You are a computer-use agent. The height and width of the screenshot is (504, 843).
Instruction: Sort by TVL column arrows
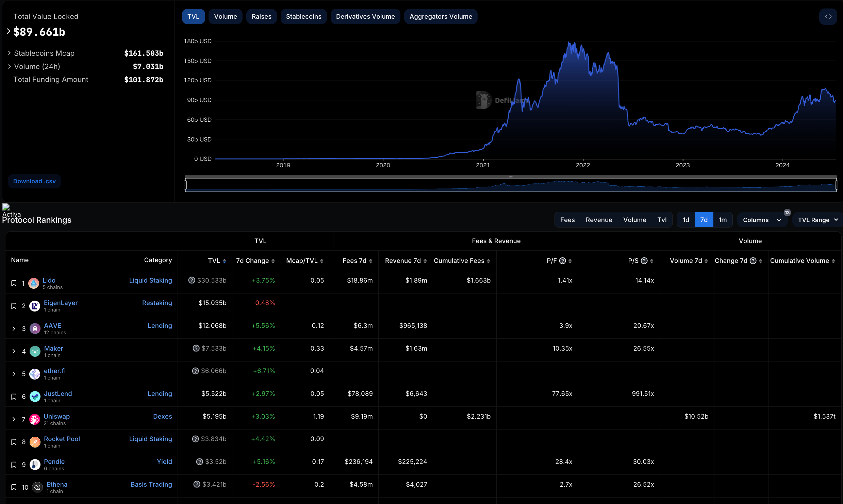point(224,261)
